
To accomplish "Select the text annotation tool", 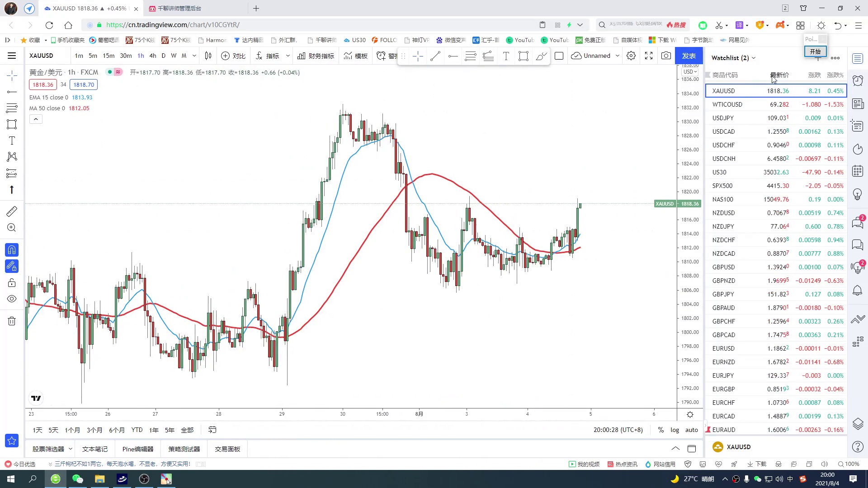I will point(12,141).
